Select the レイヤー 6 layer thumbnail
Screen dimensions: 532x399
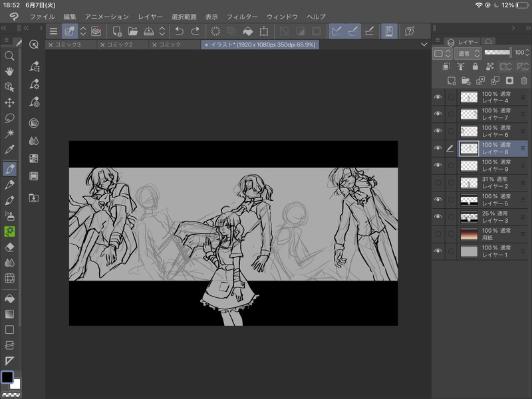(469, 132)
